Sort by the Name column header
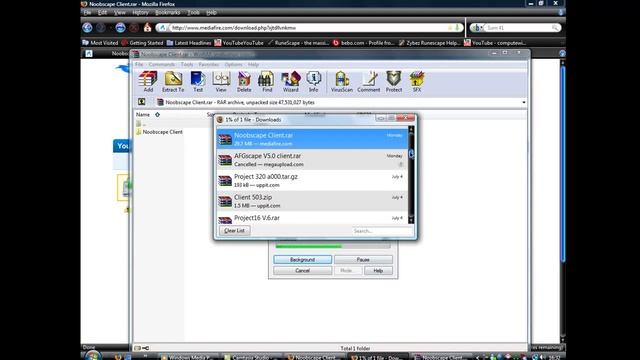The width and height of the screenshot is (640, 360). pyautogui.click(x=143, y=115)
